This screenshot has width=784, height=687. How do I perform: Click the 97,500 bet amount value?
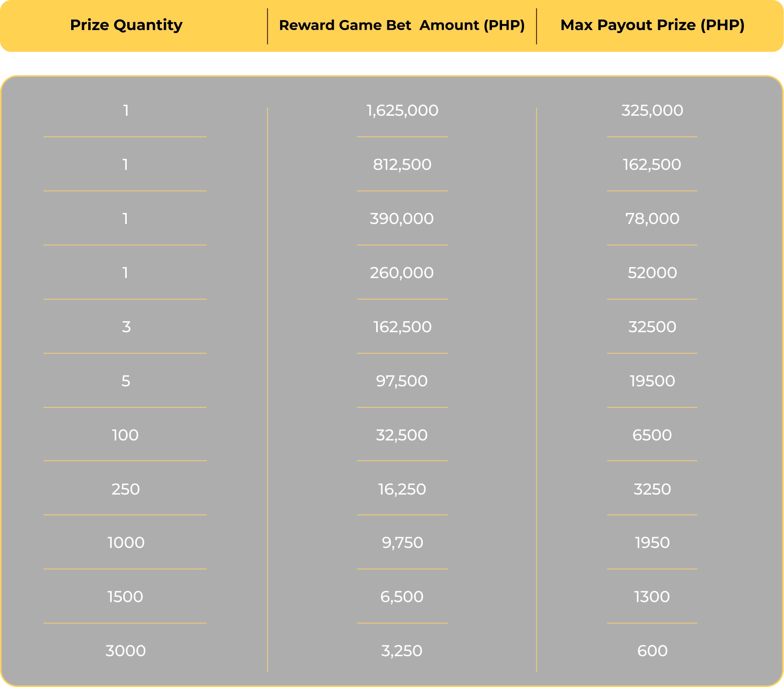(402, 381)
